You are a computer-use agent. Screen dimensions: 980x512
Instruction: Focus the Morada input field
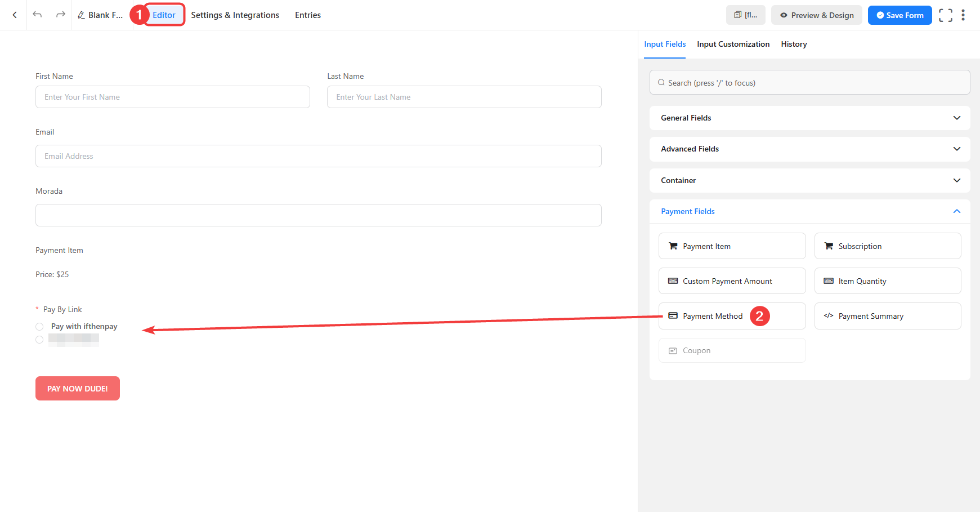319,215
